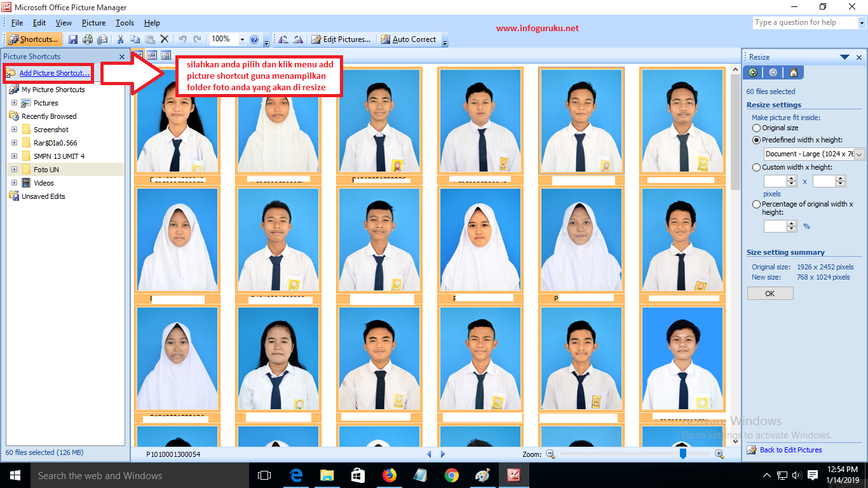Open the Tools menu

pyautogui.click(x=125, y=23)
